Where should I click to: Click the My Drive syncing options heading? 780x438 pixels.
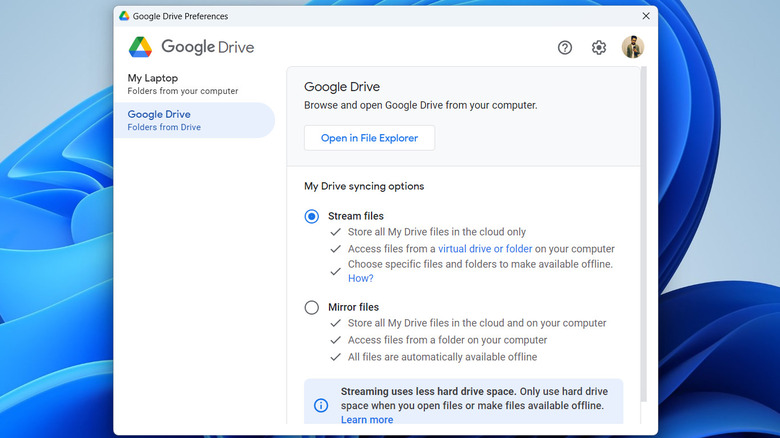point(364,186)
